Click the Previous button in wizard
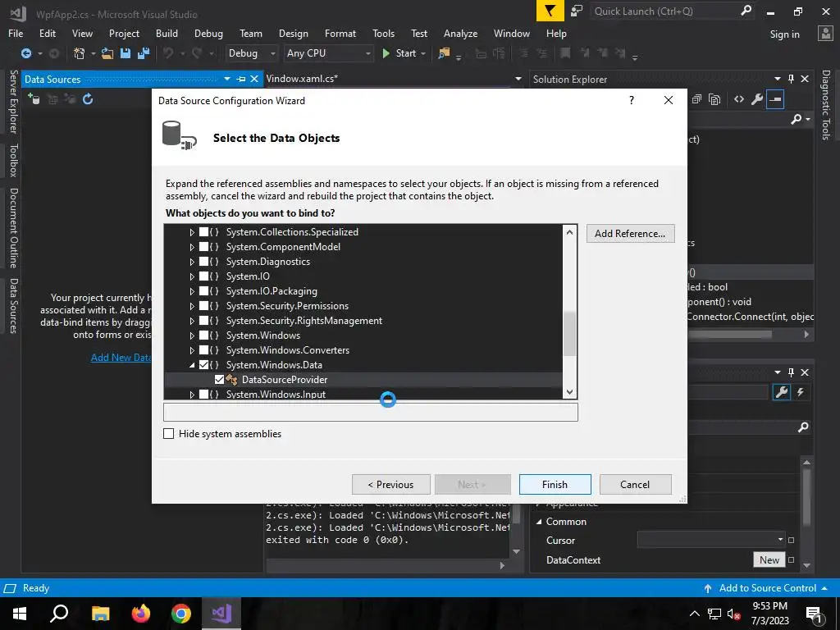The width and height of the screenshot is (840, 630). [390, 484]
